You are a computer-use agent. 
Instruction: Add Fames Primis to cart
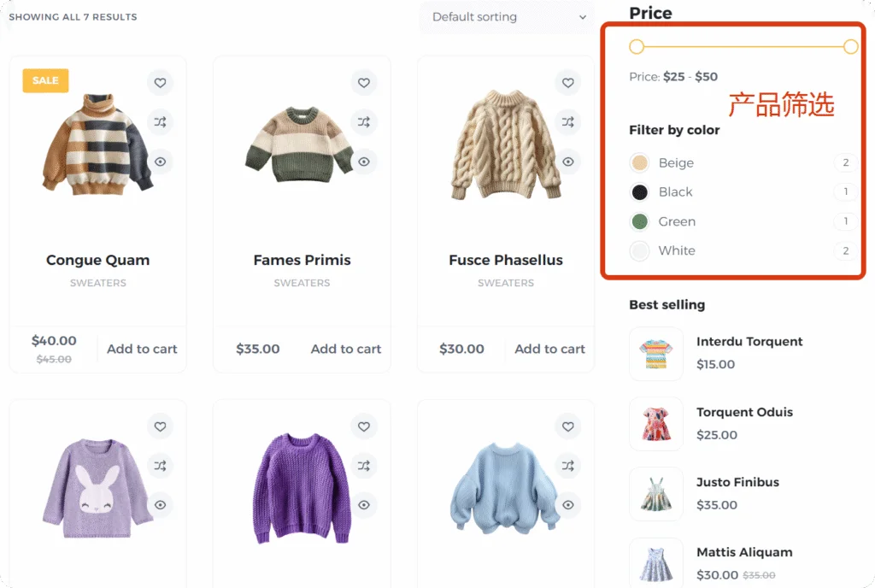(346, 349)
